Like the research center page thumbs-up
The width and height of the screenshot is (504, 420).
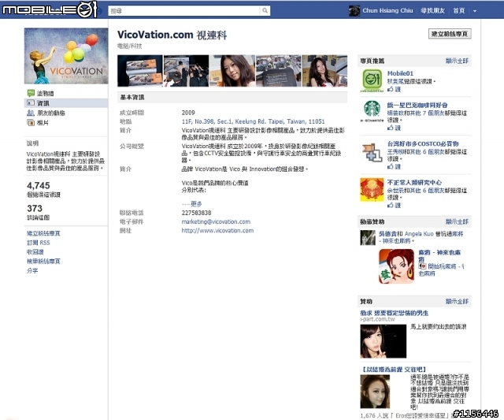394,205
